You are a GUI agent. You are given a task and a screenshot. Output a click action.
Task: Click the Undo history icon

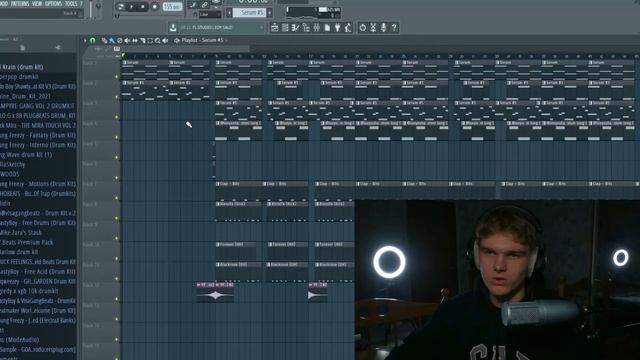(362, 27)
